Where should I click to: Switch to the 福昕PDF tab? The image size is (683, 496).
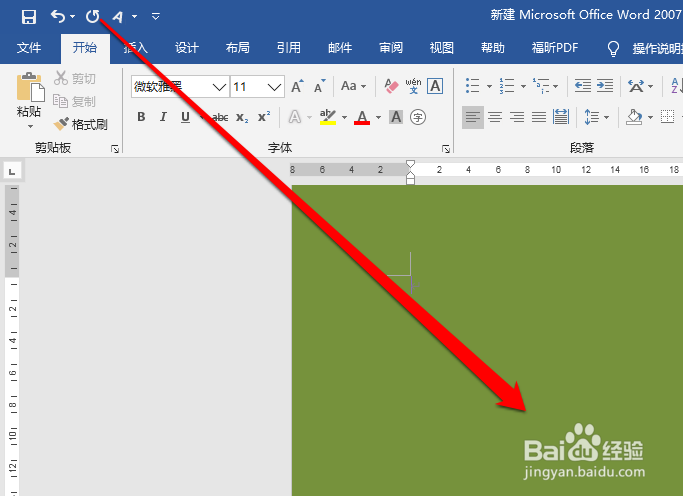pyautogui.click(x=555, y=47)
